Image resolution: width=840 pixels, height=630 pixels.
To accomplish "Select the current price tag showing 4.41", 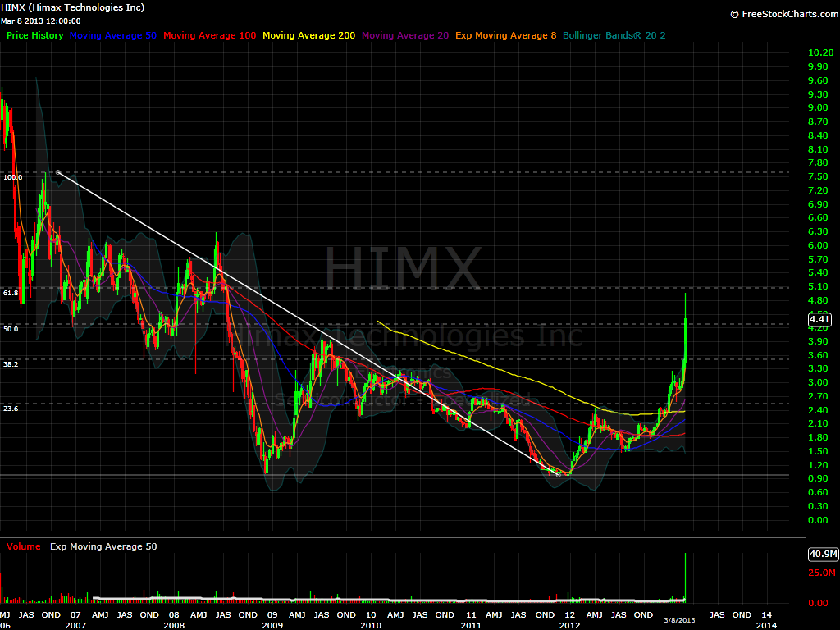I will (x=819, y=319).
